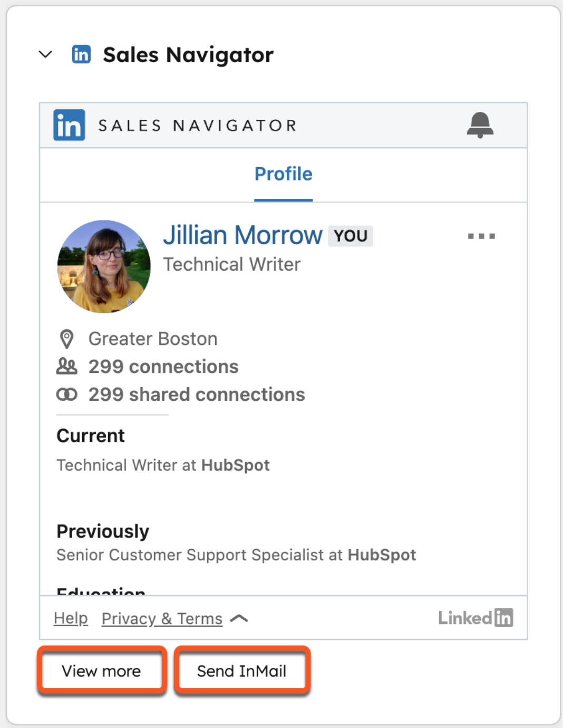Click the View more button
Viewport: 563px width, 728px height.
point(101,671)
